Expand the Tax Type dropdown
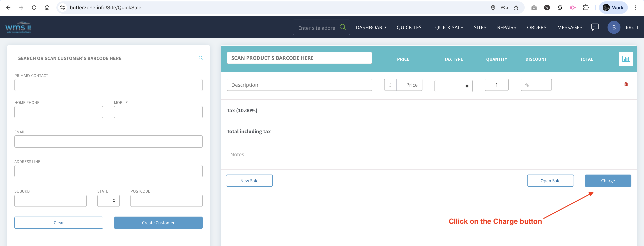644x246 pixels. click(x=453, y=86)
